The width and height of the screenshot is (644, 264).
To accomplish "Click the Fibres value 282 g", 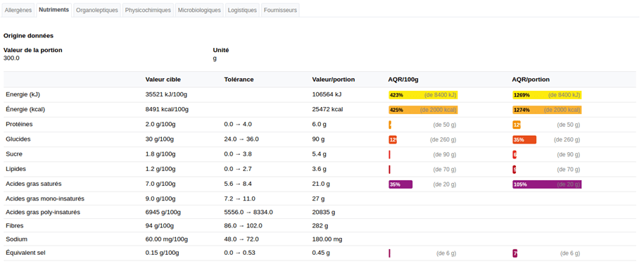I will (320, 226).
